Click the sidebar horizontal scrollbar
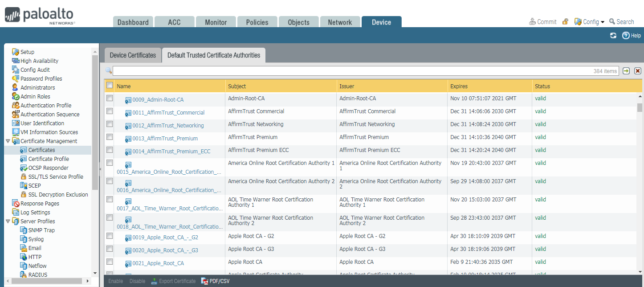 (47, 281)
